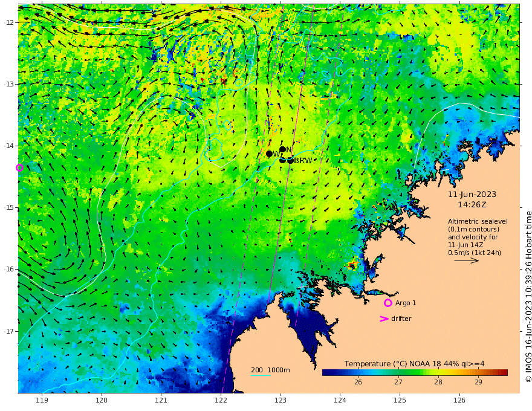Click the temperature color bar scale
Viewport: 532px width, 411px height.
pos(415,372)
